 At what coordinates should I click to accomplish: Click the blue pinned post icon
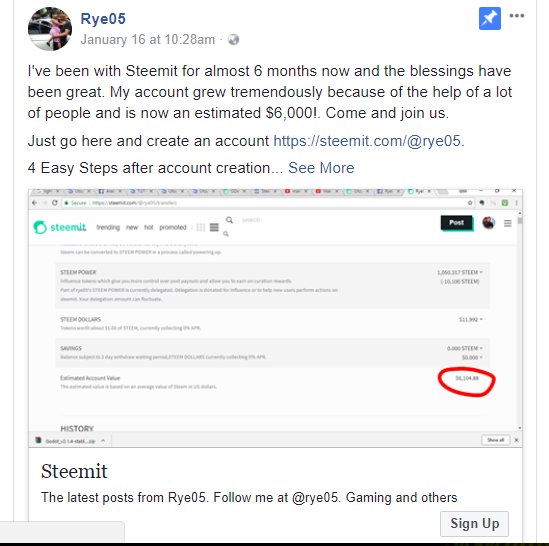coord(489,18)
